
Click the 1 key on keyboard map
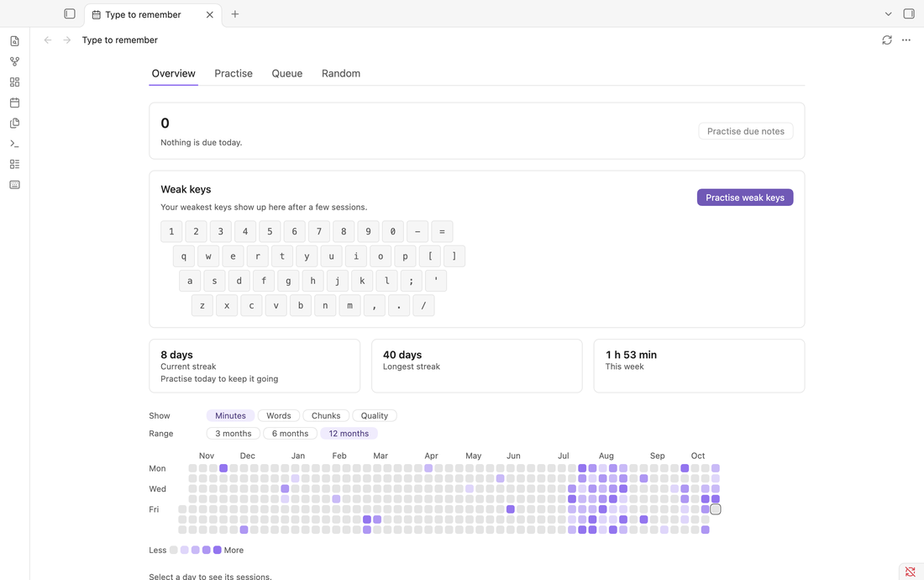click(x=171, y=232)
